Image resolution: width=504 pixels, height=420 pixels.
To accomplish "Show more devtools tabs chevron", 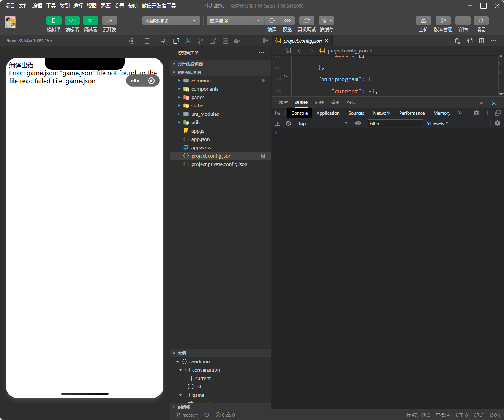I will click(x=460, y=113).
